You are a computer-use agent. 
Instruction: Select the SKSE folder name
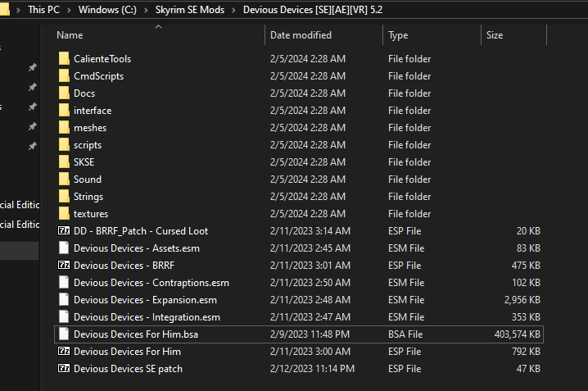[84, 162]
